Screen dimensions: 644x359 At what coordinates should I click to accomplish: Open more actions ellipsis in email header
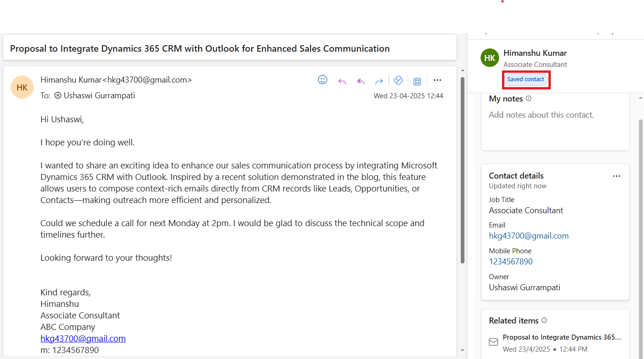point(437,80)
